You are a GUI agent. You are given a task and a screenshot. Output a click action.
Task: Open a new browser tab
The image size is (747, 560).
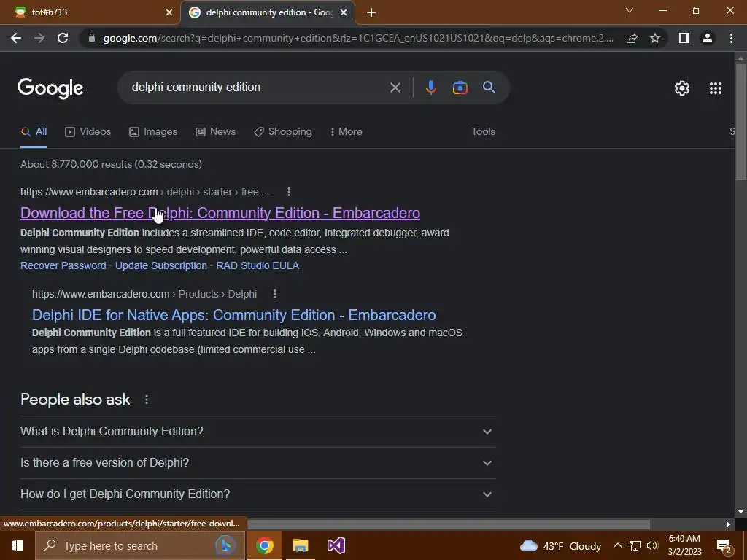click(x=371, y=13)
